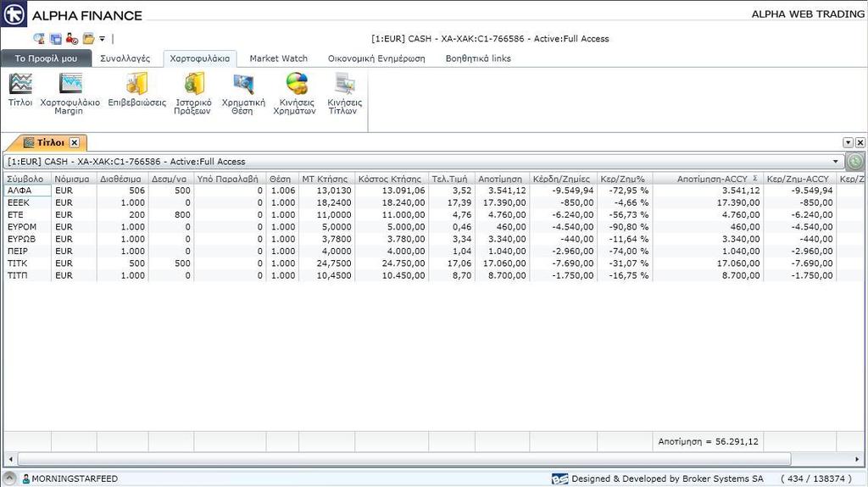This screenshot has height=487, width=868.
Task: Click MORNINGSTARFEED in the status bar
Action: [75, 479]
